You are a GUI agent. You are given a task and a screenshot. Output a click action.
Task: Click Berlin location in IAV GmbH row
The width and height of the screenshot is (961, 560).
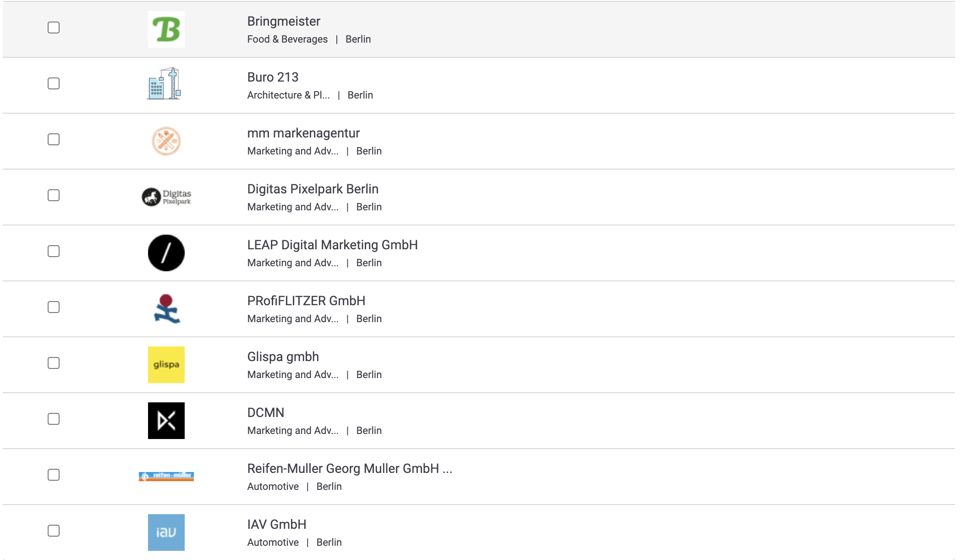[x=329, y=543]
